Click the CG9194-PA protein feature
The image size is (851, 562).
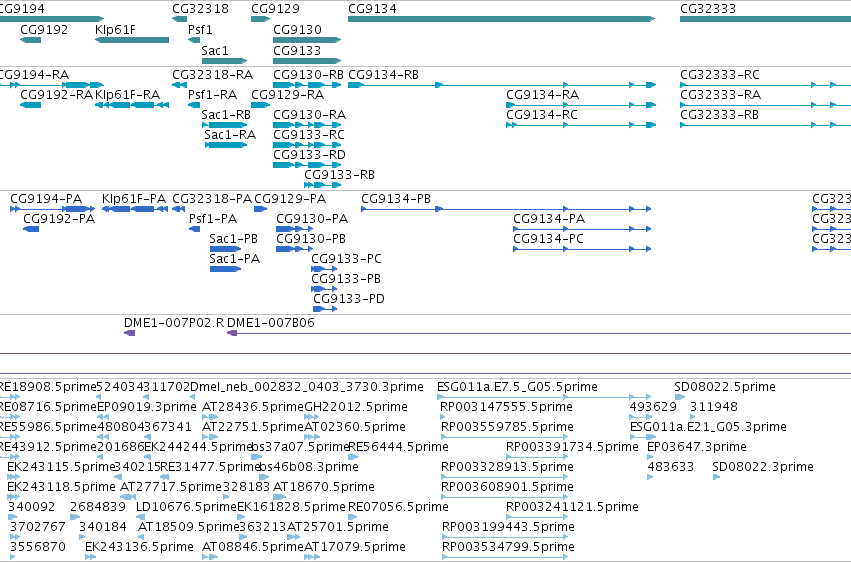53,209
